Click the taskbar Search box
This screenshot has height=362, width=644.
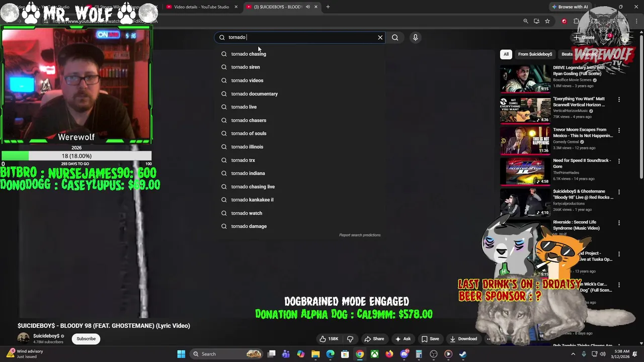coord(227,354)
